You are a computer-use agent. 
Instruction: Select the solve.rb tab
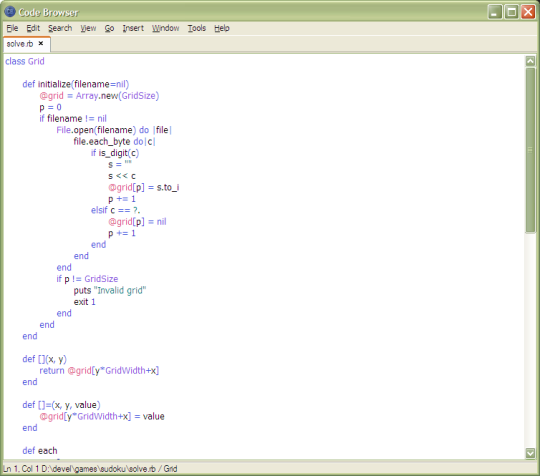click(20, 44)
